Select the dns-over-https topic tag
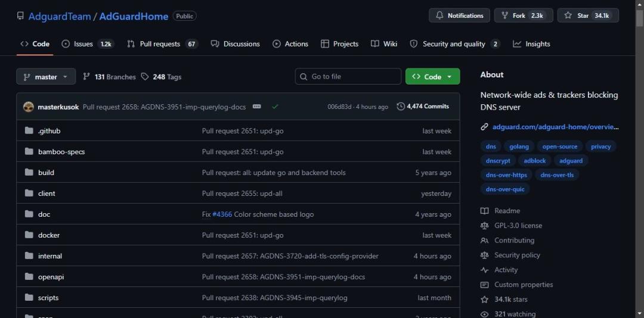This screenshot has width=644, height=318. point(506,175)
